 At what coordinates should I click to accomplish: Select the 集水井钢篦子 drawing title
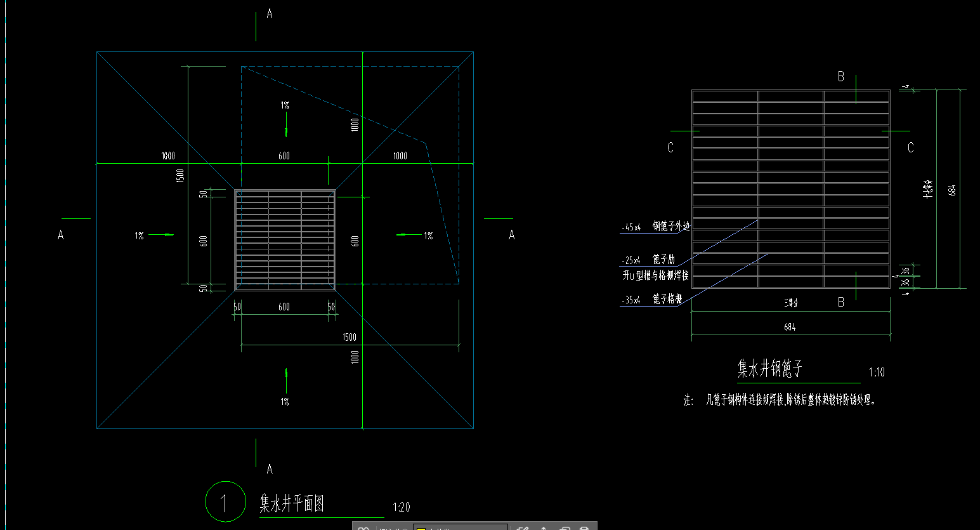pos(769,368)
